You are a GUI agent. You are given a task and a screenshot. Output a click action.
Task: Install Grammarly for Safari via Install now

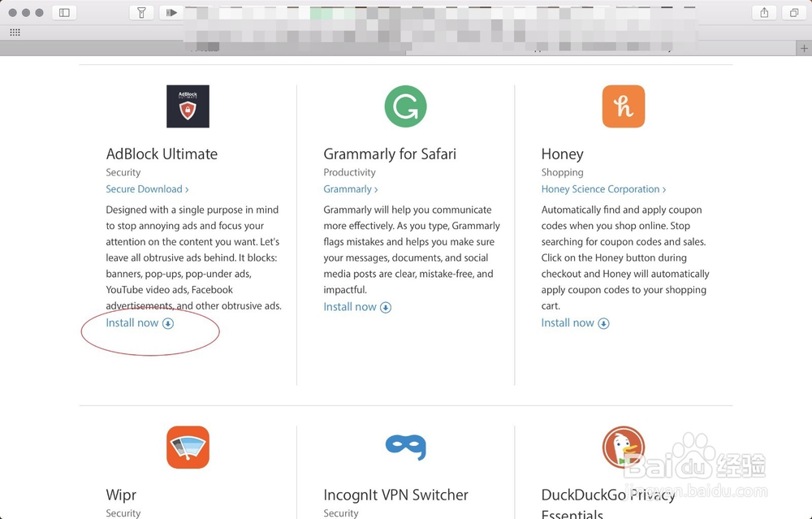[356, 307]
